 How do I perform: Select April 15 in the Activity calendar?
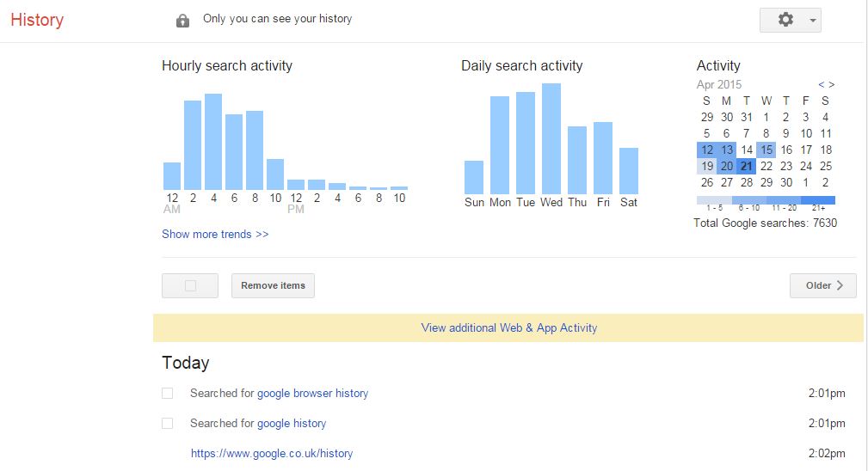pyautogui.click(x=766, y=150)
